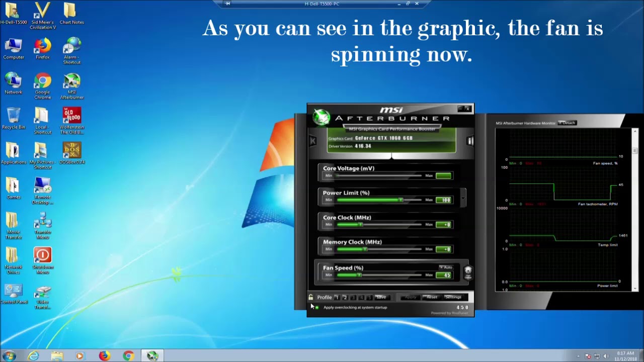The height and width of the screenshot is (362, 644).
Task: Select profile slot 4
Action: pos(361,297)
